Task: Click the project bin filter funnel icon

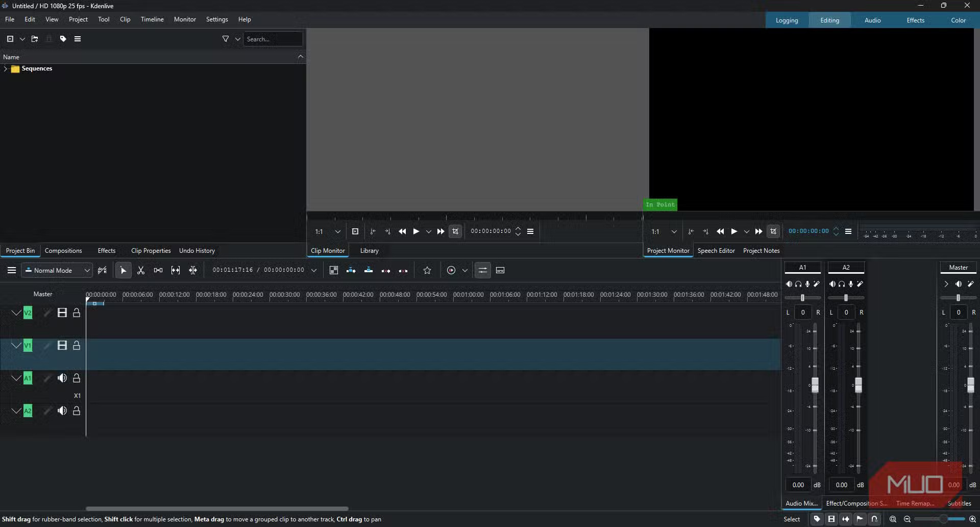Action: [x=226, y=39]
